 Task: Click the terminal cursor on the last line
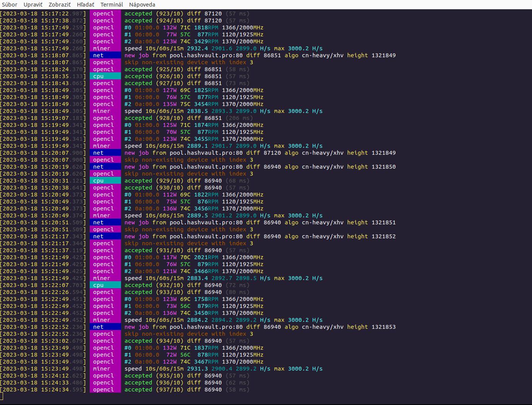click(x=2, y=396)
